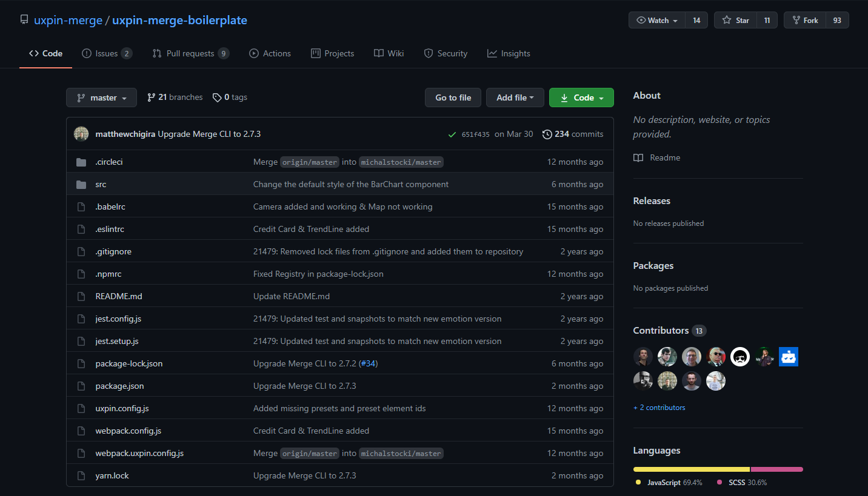Click the branch icon beside 21 branches
The height and width of the screenshot is (496, 868).
point(152,97)
